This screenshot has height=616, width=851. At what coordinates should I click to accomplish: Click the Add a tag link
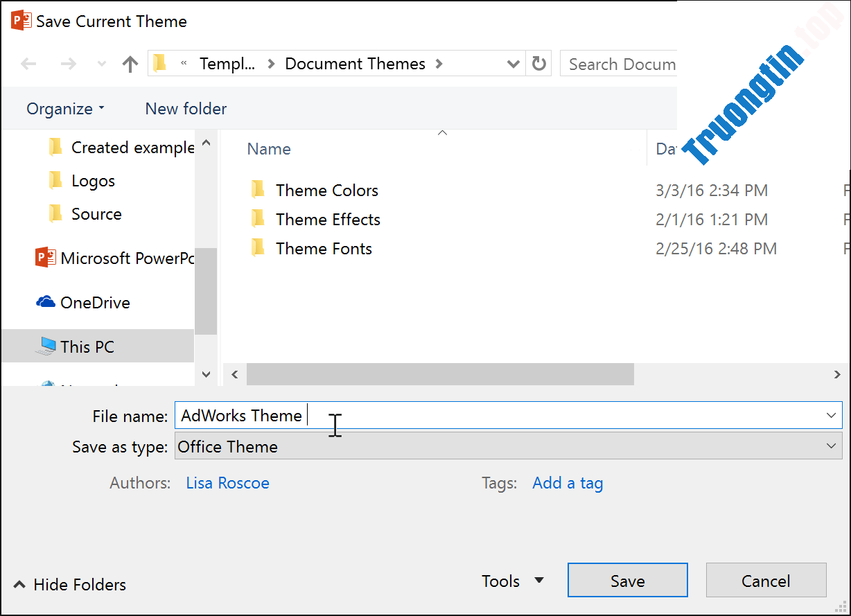568,483
